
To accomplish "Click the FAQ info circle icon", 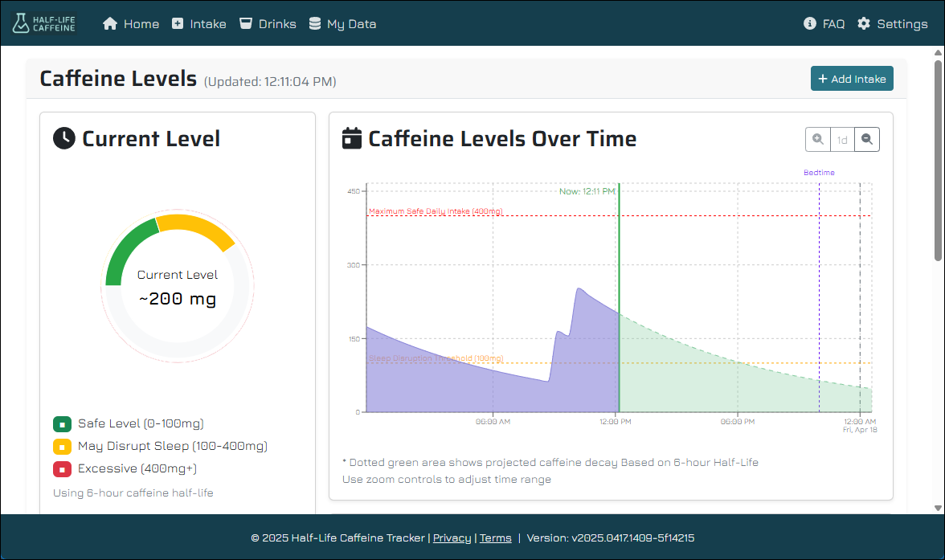I will pos(810,24).
